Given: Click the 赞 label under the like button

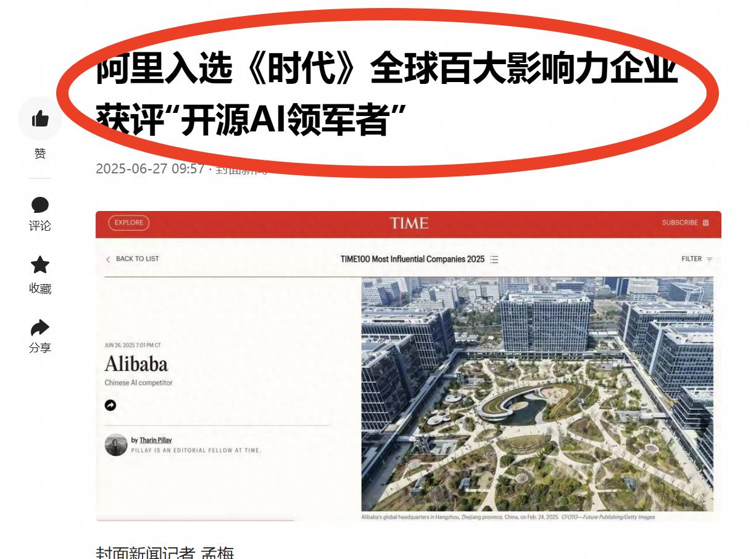Looking at the screenshot, I should tap(40, 154).
